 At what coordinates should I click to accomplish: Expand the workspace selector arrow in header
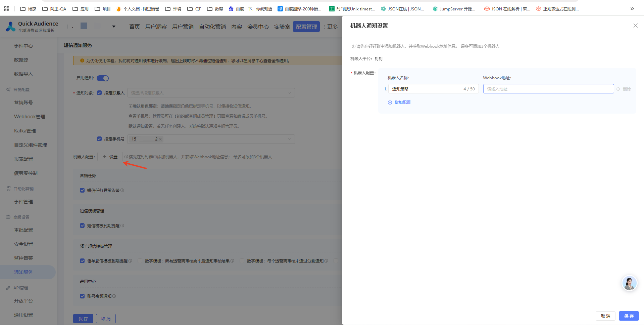114,27
